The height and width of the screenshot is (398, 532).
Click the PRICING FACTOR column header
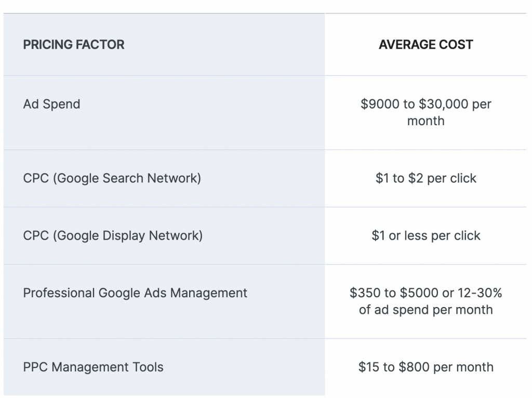74,45
